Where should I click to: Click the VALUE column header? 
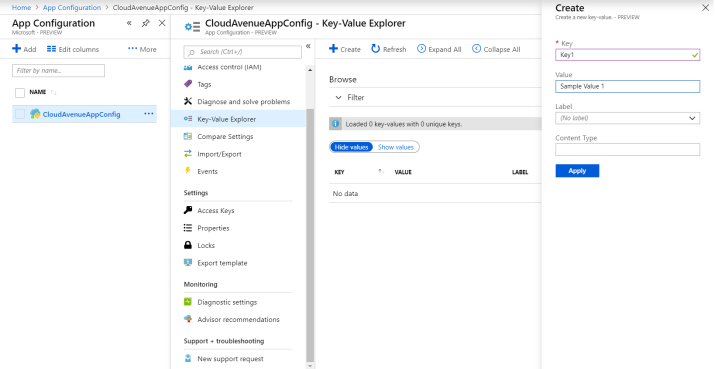pos(403,172)
